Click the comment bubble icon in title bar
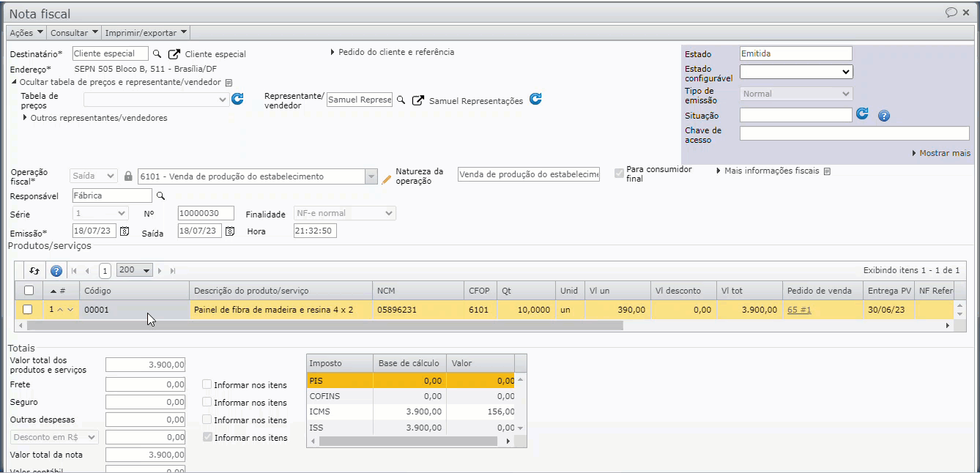The image size is (980, 473). pyautogui.click(x=951, y=12)
